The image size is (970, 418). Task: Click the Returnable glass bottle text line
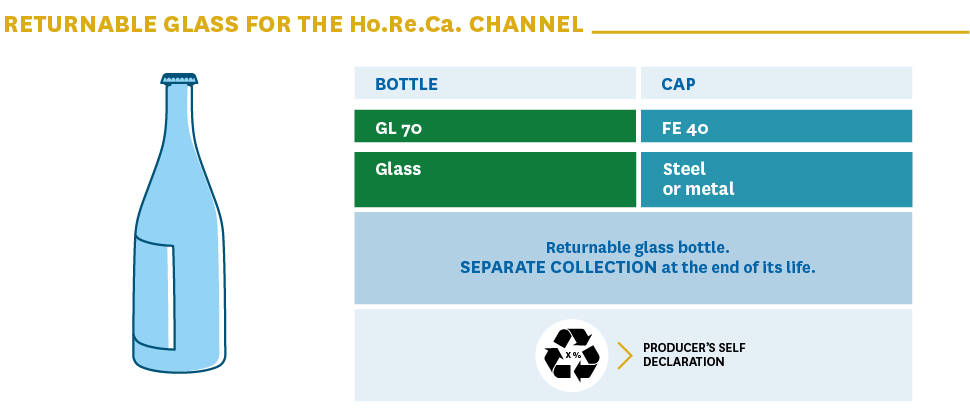[638, 248]
